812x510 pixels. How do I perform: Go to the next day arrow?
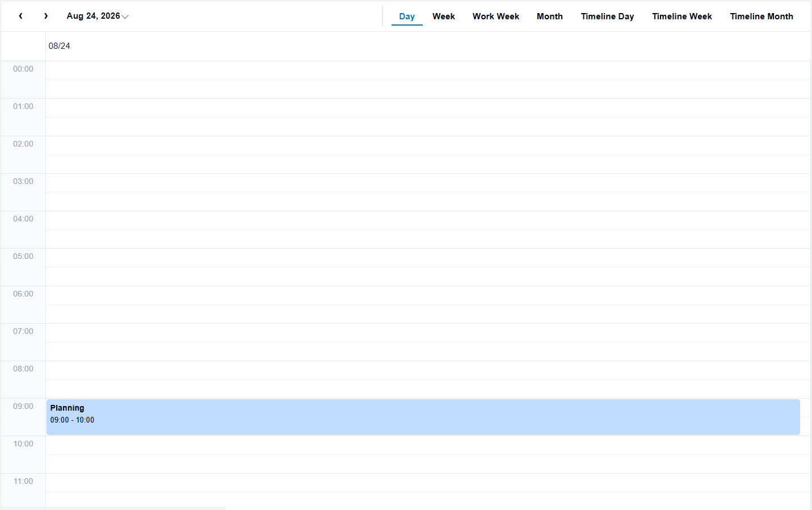(x=46, y=16)
